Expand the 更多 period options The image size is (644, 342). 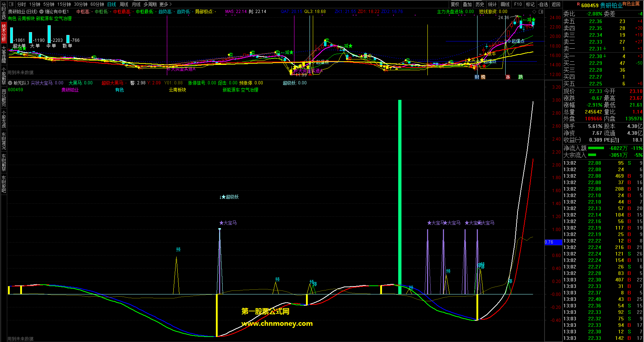(x=165, y=4)
